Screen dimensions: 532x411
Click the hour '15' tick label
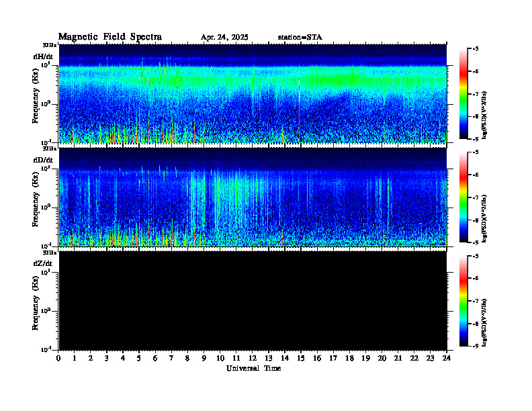click(301, 358)
